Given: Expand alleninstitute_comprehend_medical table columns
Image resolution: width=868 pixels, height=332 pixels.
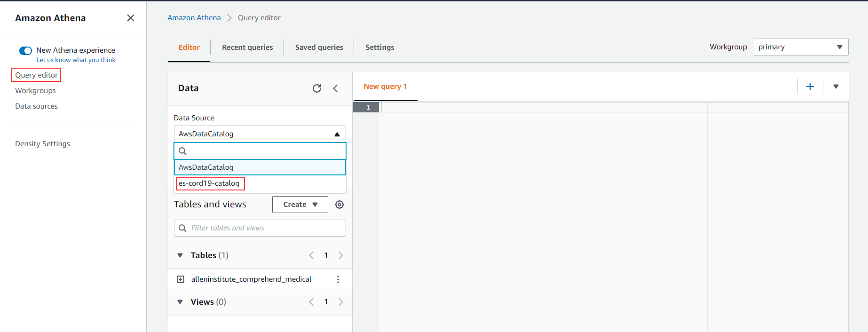Looking at the screenshot, I should pos(180,279).
